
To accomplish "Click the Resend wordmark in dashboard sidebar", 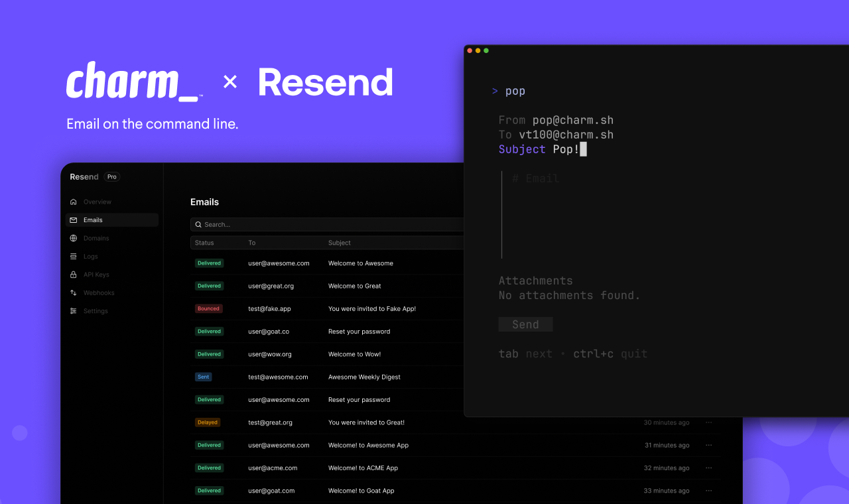I will coord(84,177).
